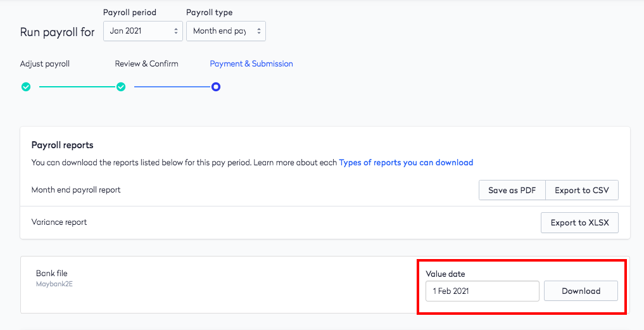Open the Payroll period dropdown
644x330 pixels.
pos(143,31)
